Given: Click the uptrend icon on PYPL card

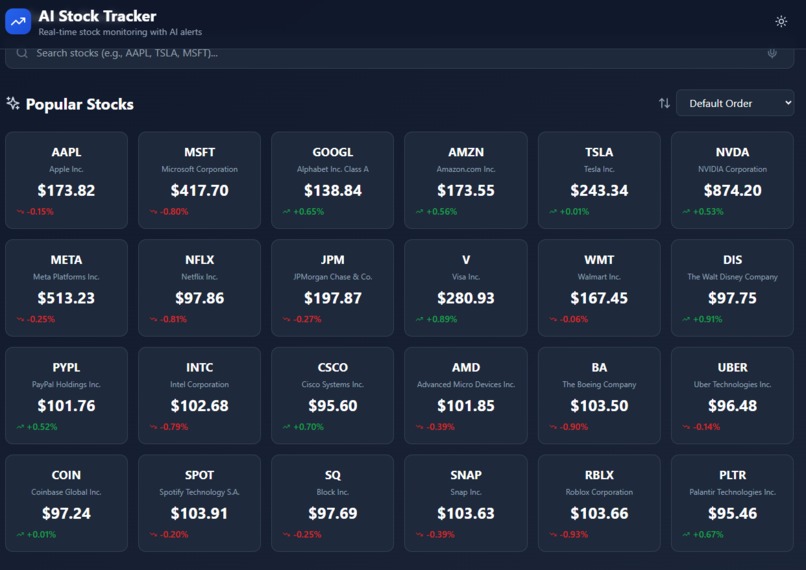Looking at the screenshot, I should point(20,427).
